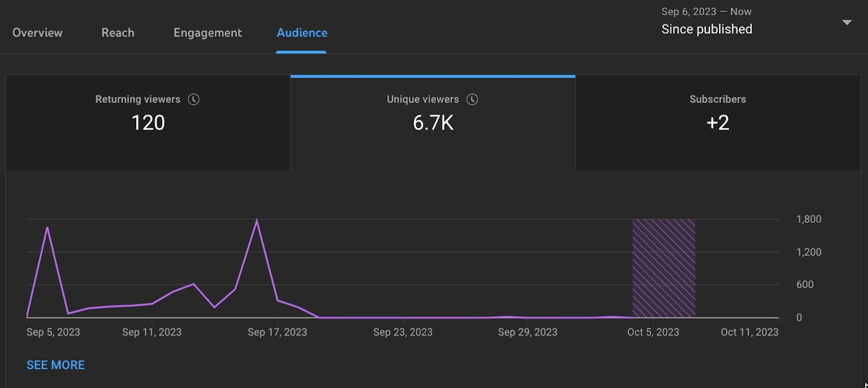
Task: Click the clock icon beside Returning viewers
Action: 194,99
